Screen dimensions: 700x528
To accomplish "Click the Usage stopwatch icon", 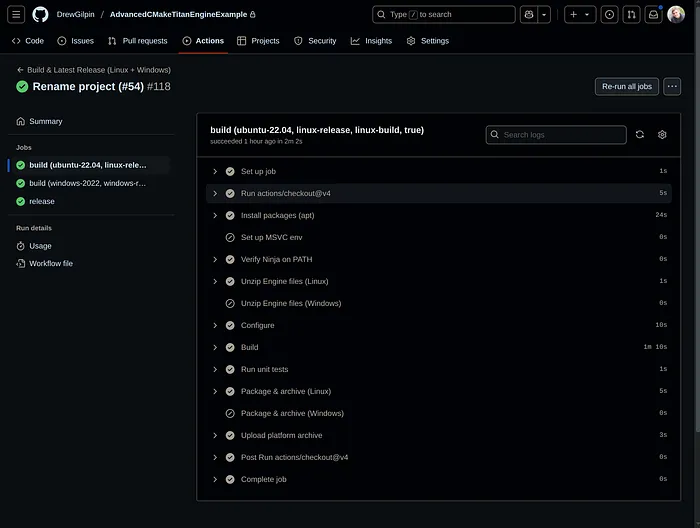I will point(21,246).
